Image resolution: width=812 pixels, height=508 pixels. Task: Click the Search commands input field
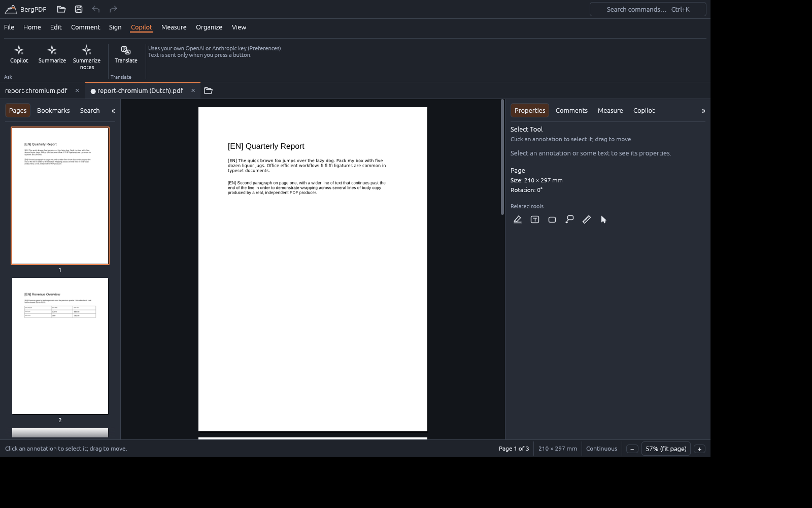pos(648,9)
